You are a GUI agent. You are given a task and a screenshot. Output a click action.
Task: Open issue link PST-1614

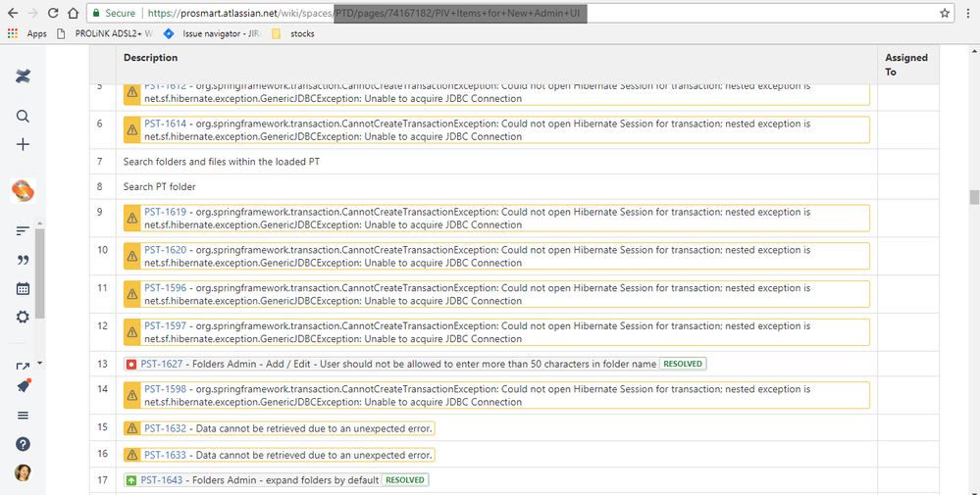coord(165,124)
